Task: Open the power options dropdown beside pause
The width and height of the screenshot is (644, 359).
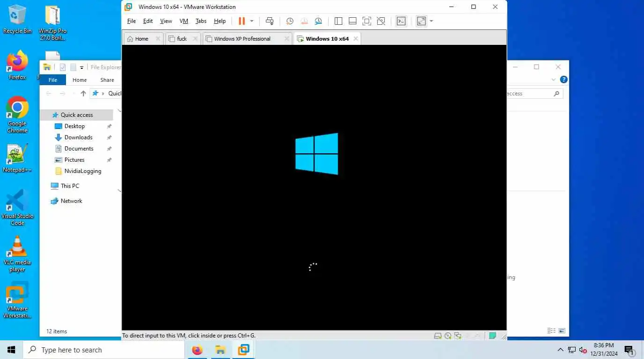Action: [252, 21]
